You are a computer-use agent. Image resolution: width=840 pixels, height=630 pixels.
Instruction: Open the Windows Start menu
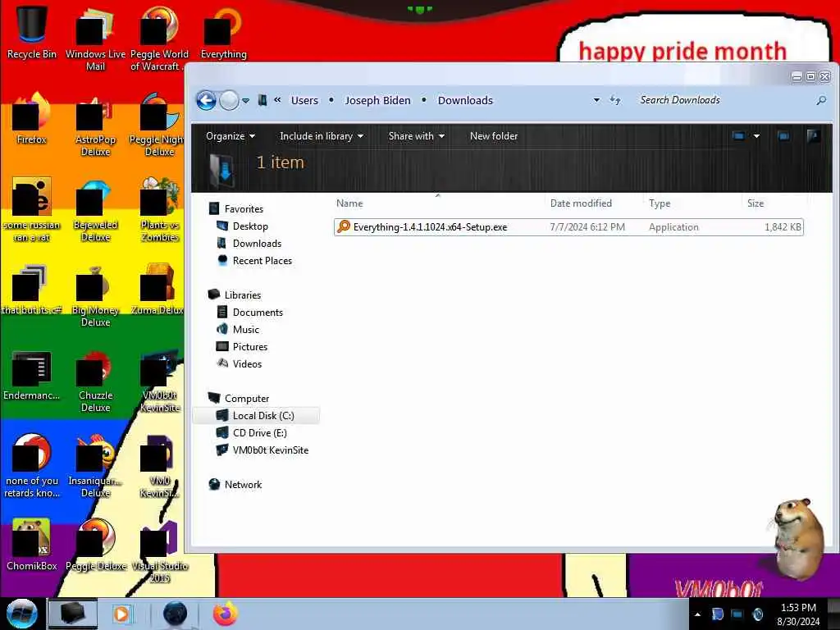click(21, 614)
